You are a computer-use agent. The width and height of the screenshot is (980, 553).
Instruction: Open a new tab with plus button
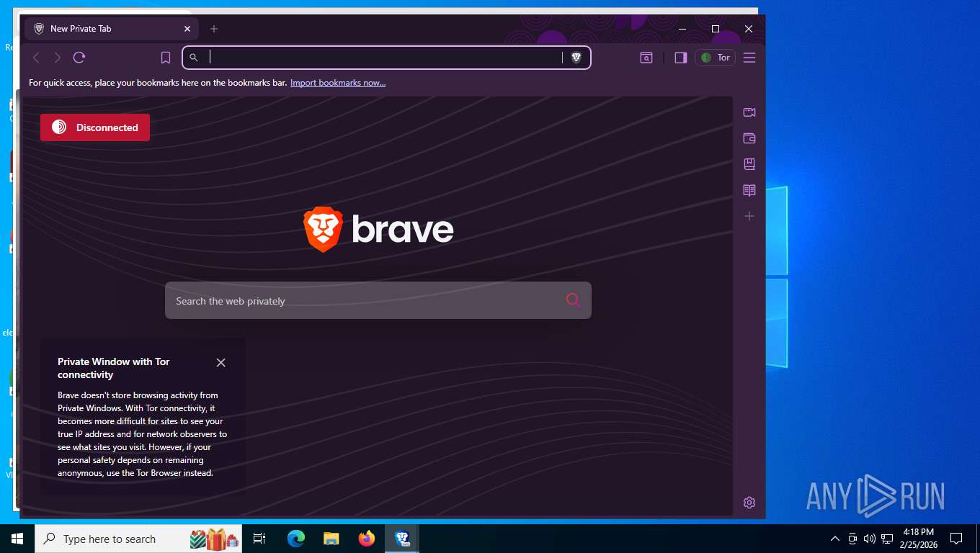[x=214, y=29]
